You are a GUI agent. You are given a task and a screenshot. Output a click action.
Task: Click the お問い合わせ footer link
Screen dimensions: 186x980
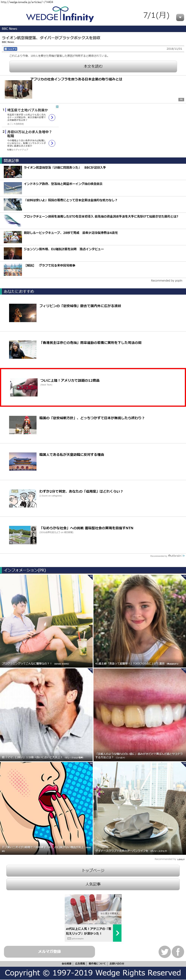point(117,964)
